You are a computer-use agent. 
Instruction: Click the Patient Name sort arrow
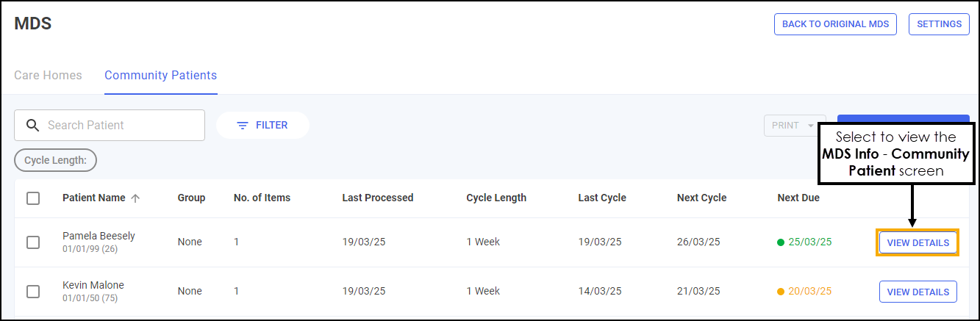[135, 198]
